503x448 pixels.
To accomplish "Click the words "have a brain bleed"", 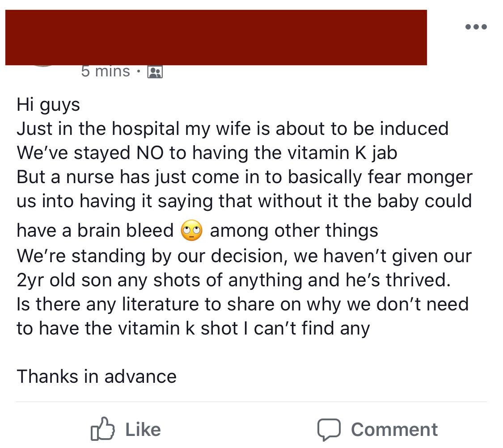I will pos(95,230).
